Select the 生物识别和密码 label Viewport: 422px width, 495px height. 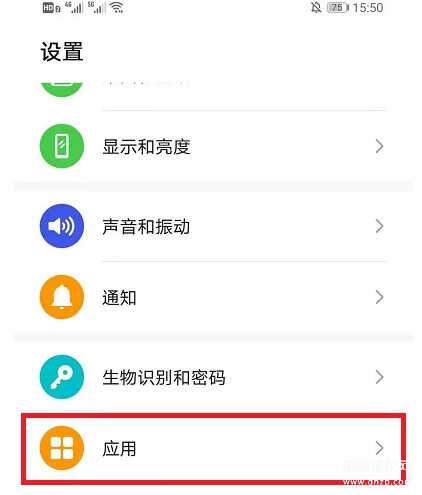click(164, 378)
